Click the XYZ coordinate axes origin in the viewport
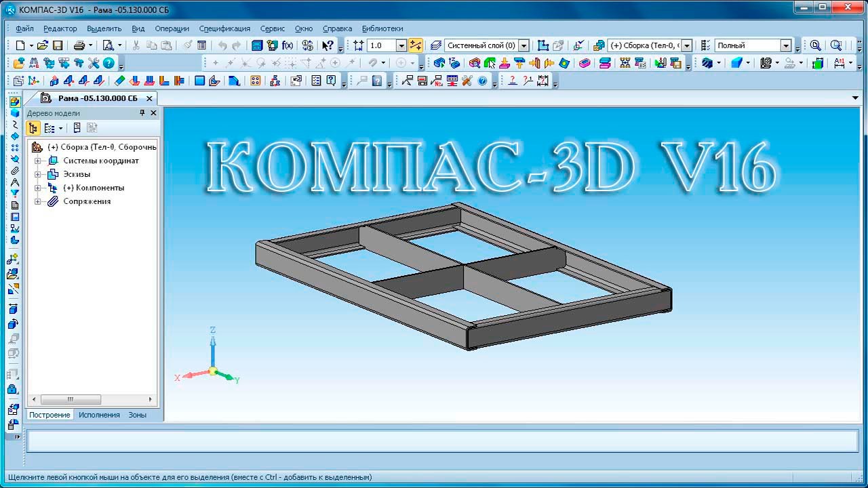Viewport: 868px width, 488px height. pos(212,371)
